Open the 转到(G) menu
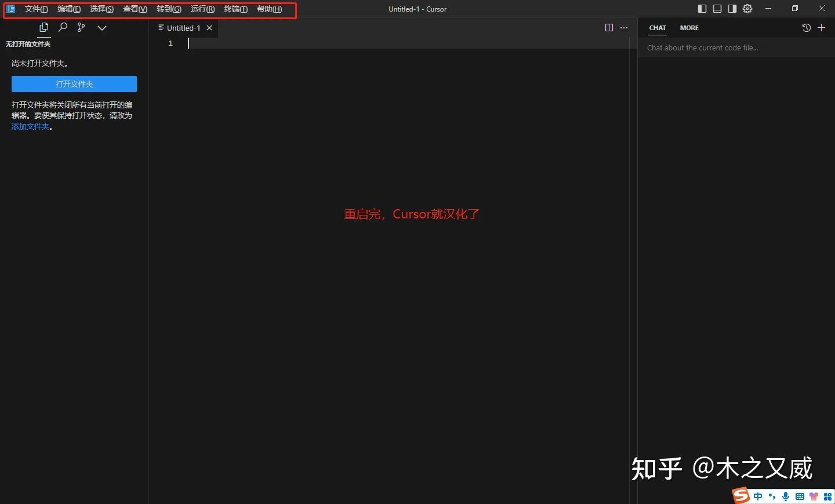This screenshot has height=504, width=835. [x=169, y=9]
